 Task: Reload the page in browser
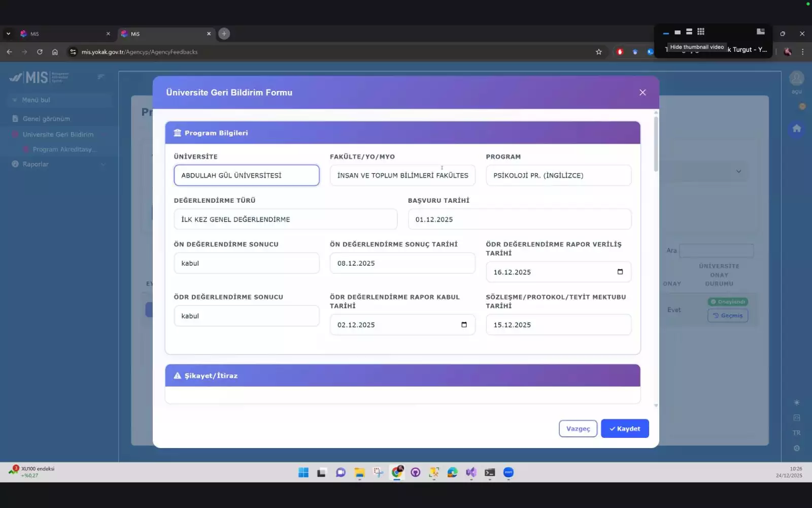[x=40, y=52]
